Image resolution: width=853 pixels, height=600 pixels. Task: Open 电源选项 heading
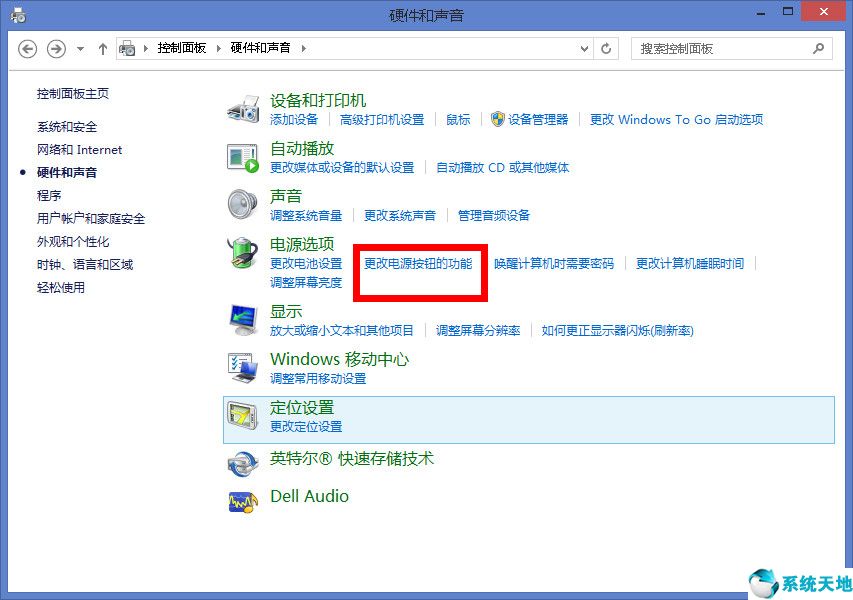coord(302,244)
